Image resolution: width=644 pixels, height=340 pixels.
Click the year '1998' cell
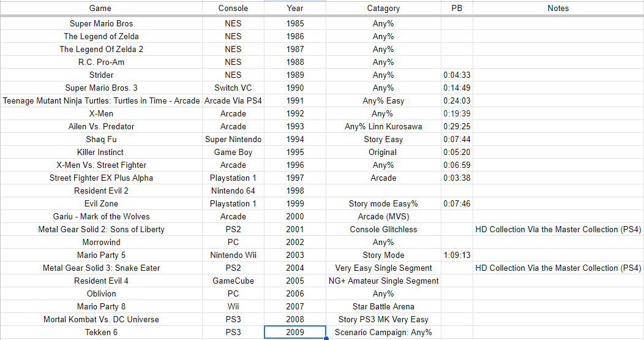[x=295, y=191]
